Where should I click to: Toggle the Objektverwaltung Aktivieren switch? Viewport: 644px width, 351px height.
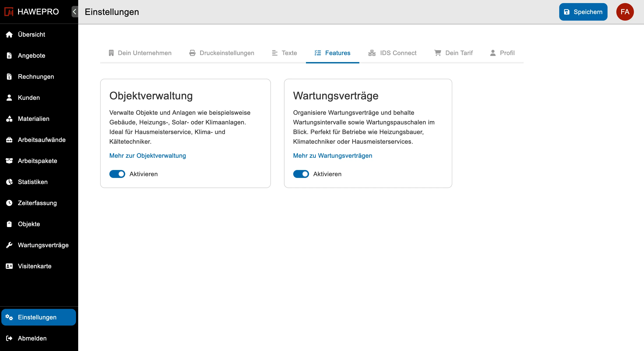click(x=117, y=174)
